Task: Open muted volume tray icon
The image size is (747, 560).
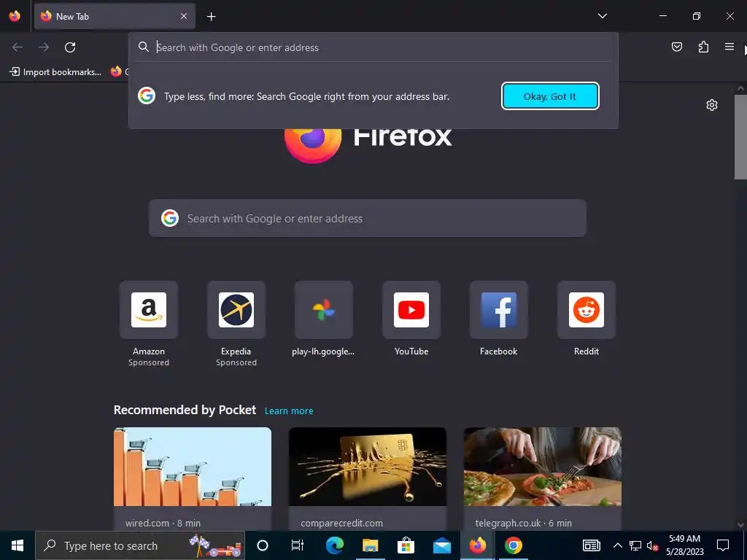Action: click(x=653, y=545)
